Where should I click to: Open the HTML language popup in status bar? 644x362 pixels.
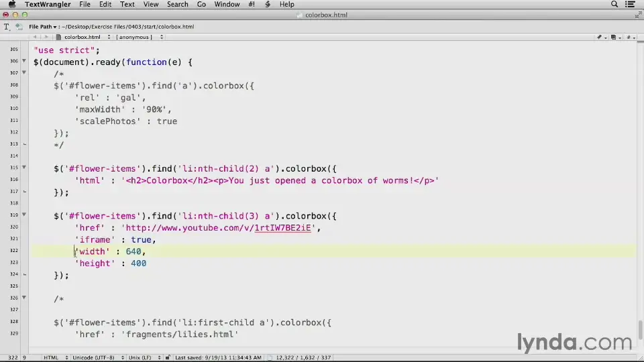click(56, 357)
